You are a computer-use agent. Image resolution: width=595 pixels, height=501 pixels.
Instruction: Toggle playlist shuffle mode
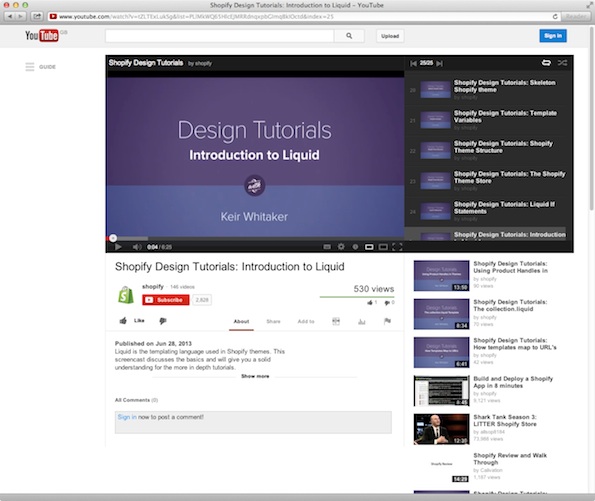(x=562, y=63)
